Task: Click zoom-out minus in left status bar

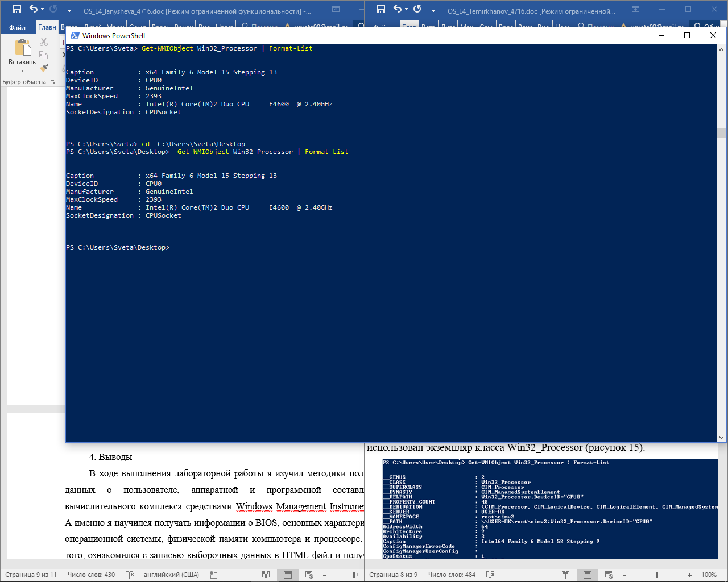Action: (324, 575)
